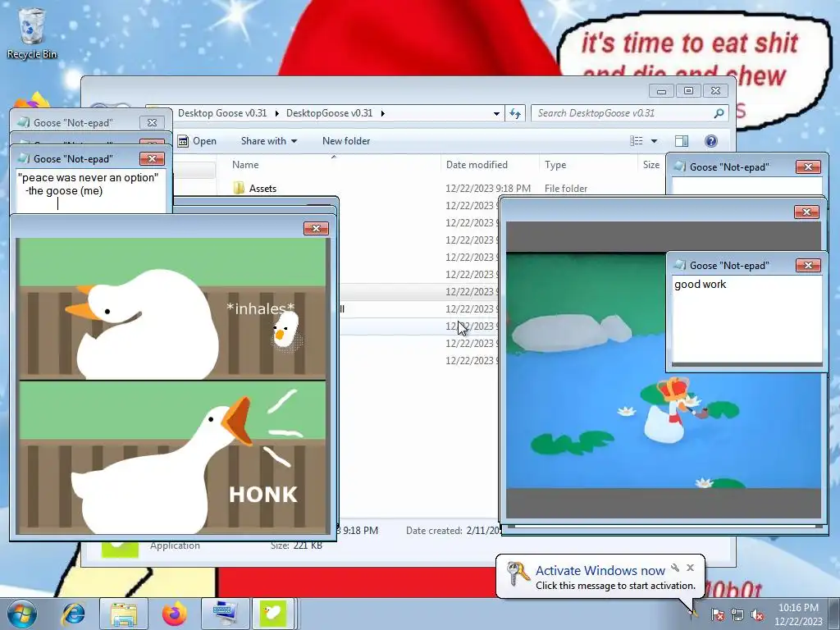Screen dimensions: 840x630
Task: Click the Change your view icon
Action: point(637,141)
